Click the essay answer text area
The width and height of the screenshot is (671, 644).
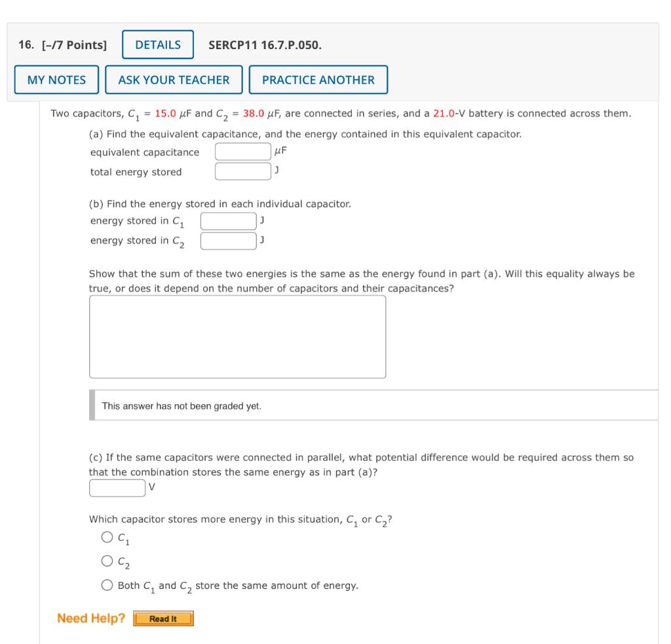(238, 335)
